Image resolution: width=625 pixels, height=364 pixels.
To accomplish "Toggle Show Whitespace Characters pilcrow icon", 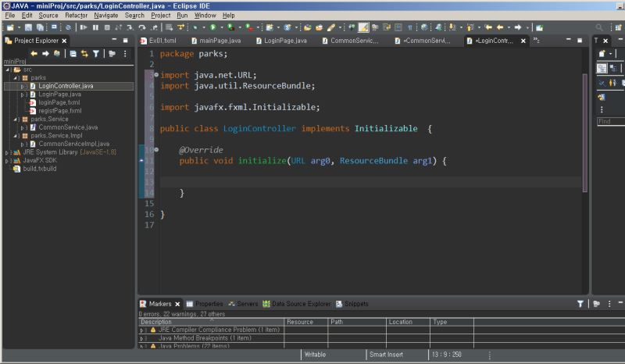I will [x=409, y=27].
